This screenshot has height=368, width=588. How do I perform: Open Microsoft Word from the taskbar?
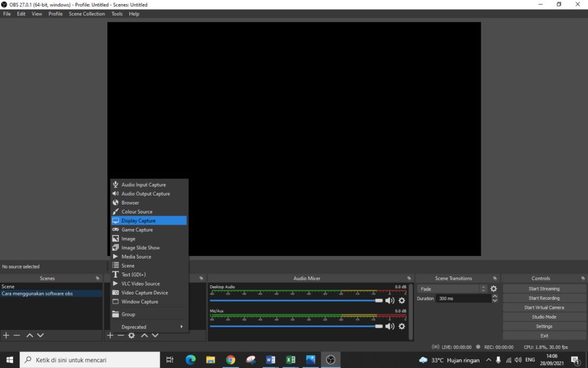point(270,360)
